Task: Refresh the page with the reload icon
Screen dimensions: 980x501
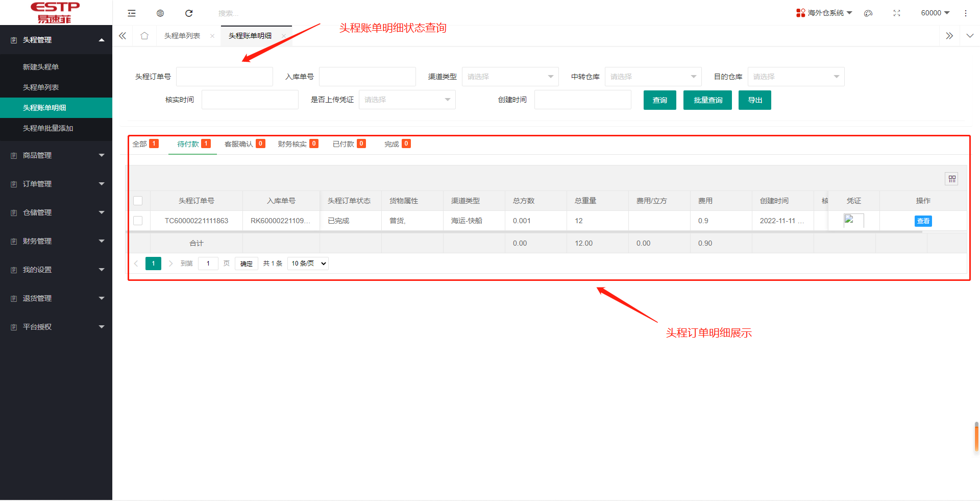Action: (x=189, y=13)
